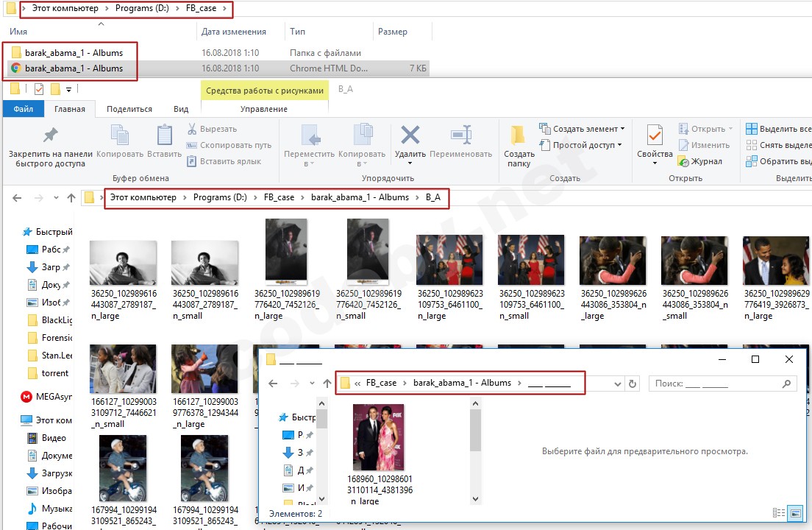Open the Поделиться ribbon tab
The height and width of the screenshot is (530, 812).
pyautogui.click(x=129, y=109)
